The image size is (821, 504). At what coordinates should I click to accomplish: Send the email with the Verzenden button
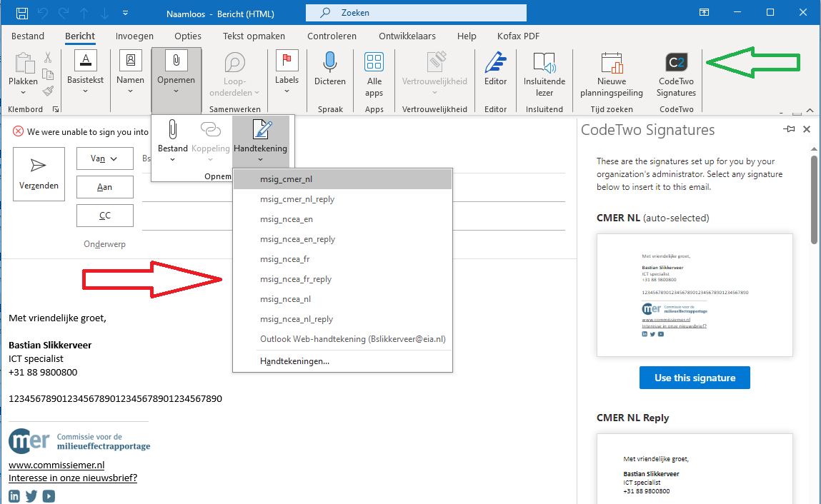[x=39, y=173]
